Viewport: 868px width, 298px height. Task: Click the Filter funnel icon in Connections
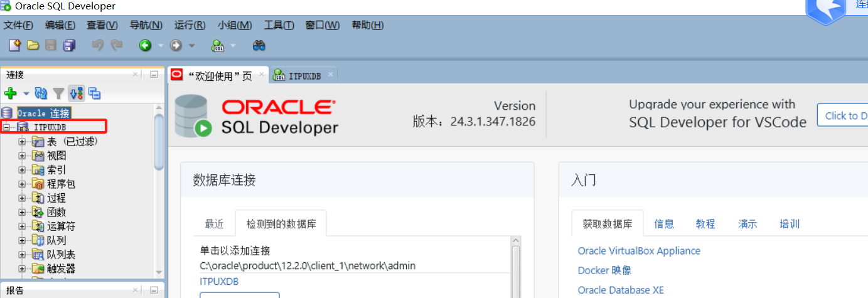click(58, 93)
